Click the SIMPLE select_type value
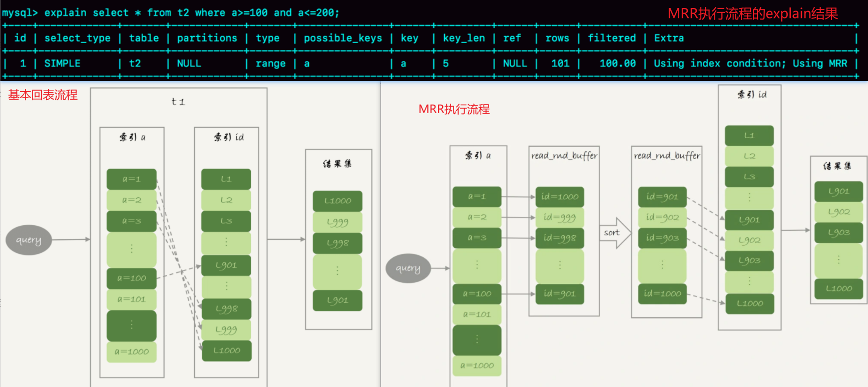The width and height of the screenshot is (868, 387). [62, 64]
